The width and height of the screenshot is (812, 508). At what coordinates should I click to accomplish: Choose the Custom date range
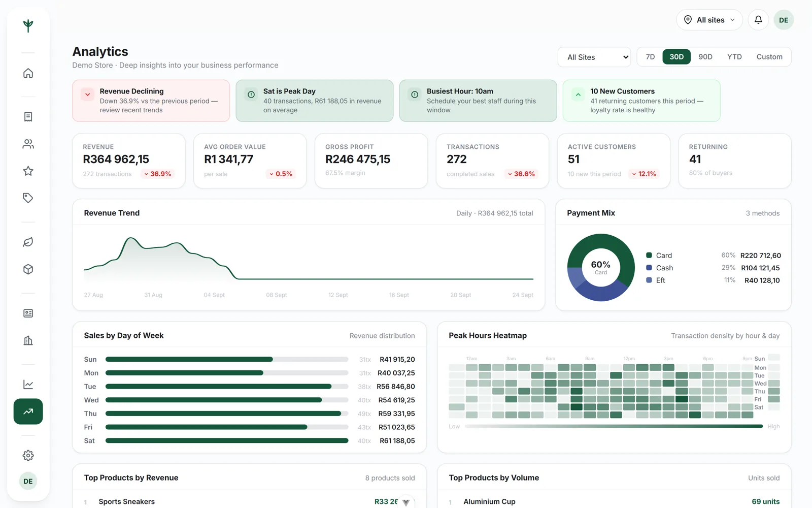tap(769, 57)
